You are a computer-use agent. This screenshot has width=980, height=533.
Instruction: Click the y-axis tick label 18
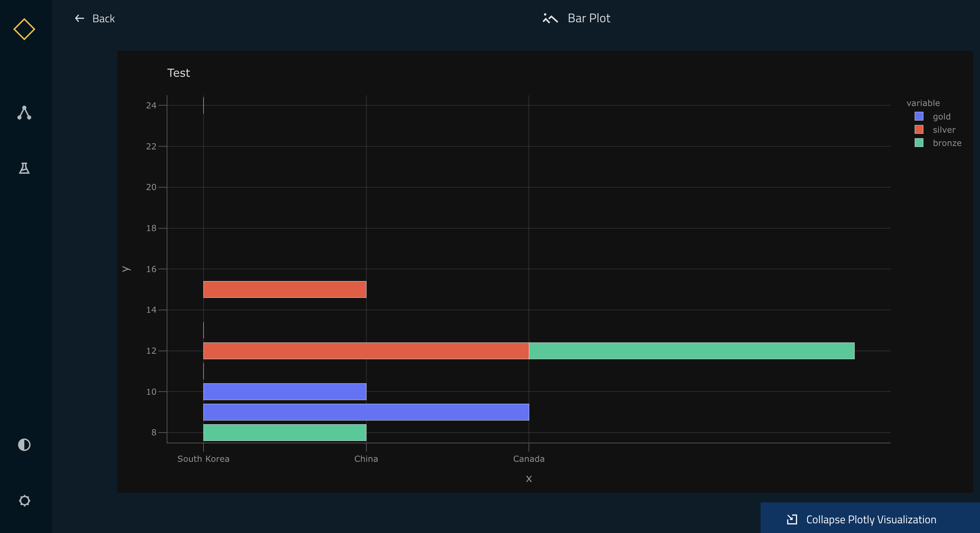pyautogui.click(x=151, y=228)
